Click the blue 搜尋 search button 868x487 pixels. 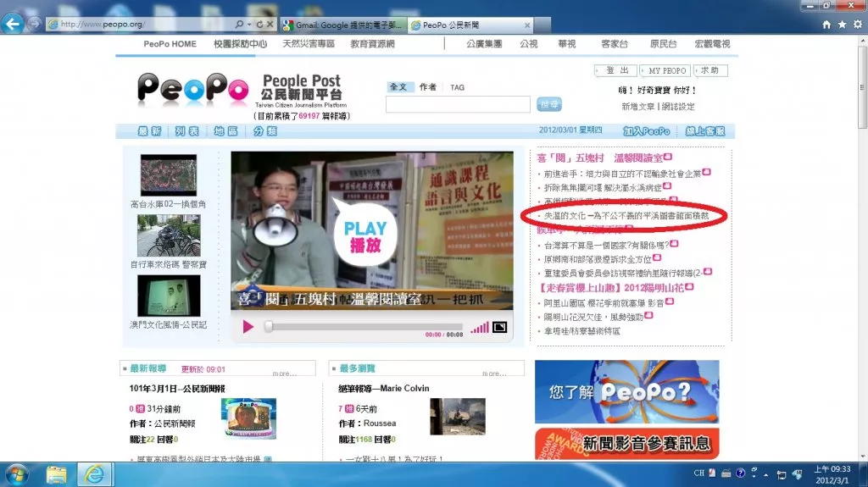[x=549, y=104]
